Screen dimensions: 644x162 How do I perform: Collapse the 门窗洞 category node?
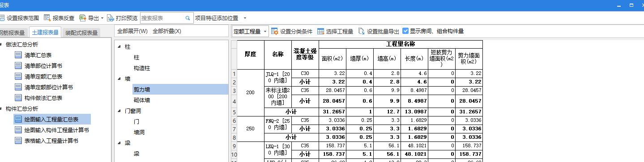[119, 111]
